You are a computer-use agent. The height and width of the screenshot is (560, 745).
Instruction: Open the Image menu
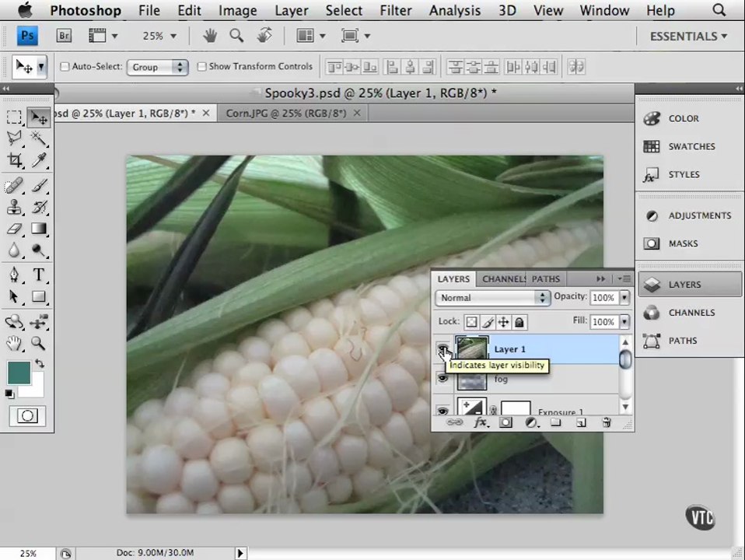[237, 10]
